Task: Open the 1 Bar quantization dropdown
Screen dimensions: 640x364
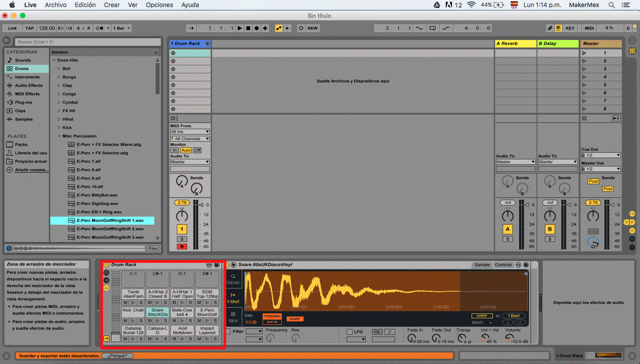Action: click(x=122, y=28)
